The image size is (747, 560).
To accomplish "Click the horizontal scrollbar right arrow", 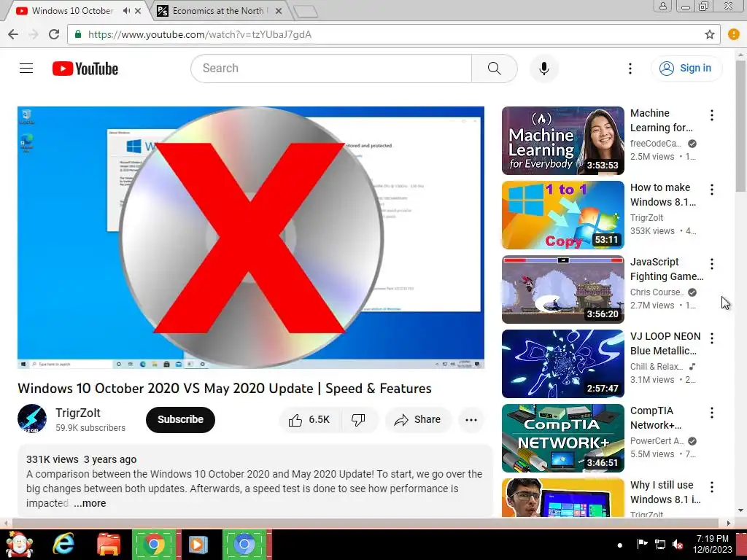I will click(x=729, y=523).
